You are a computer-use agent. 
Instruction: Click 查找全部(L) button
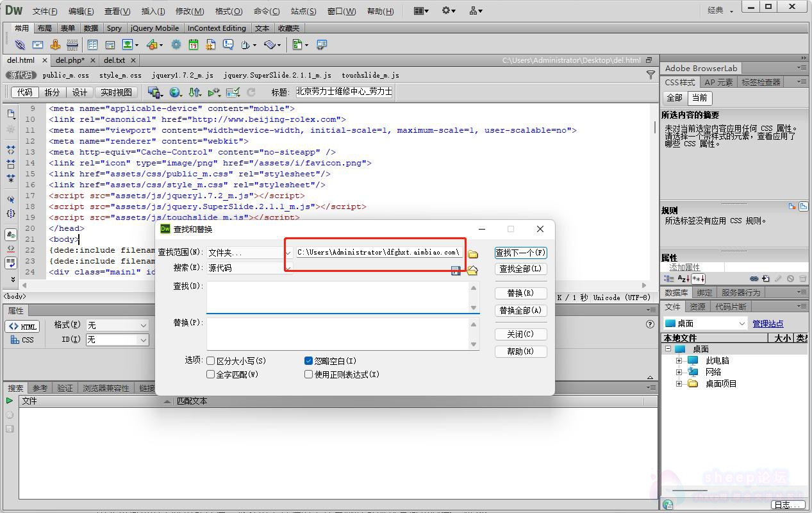tap(520, 269)
